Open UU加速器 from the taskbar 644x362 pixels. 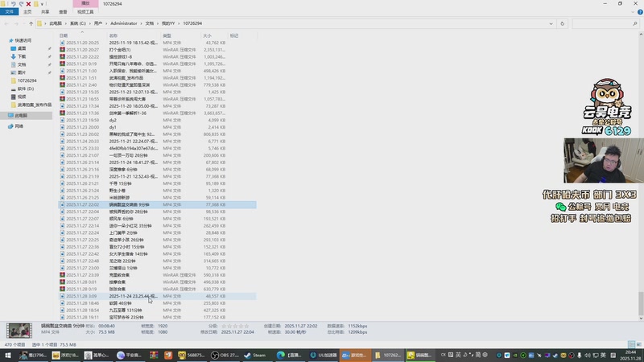tap(324, 356)
